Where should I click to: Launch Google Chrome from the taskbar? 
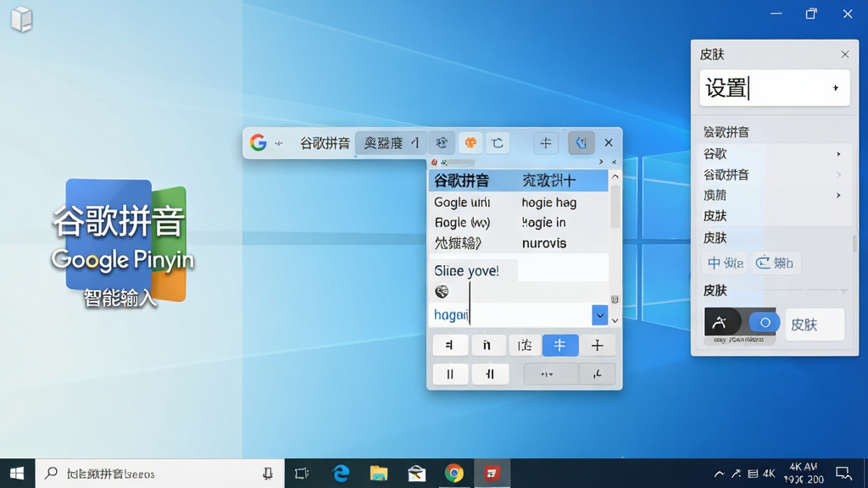454,474
